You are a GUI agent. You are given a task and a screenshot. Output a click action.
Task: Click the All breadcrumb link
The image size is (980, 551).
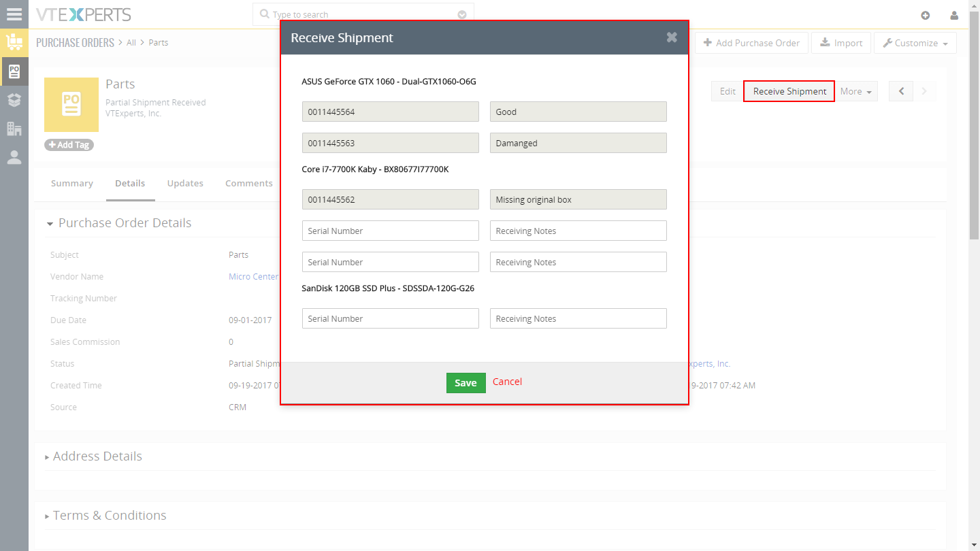[131, 42]
